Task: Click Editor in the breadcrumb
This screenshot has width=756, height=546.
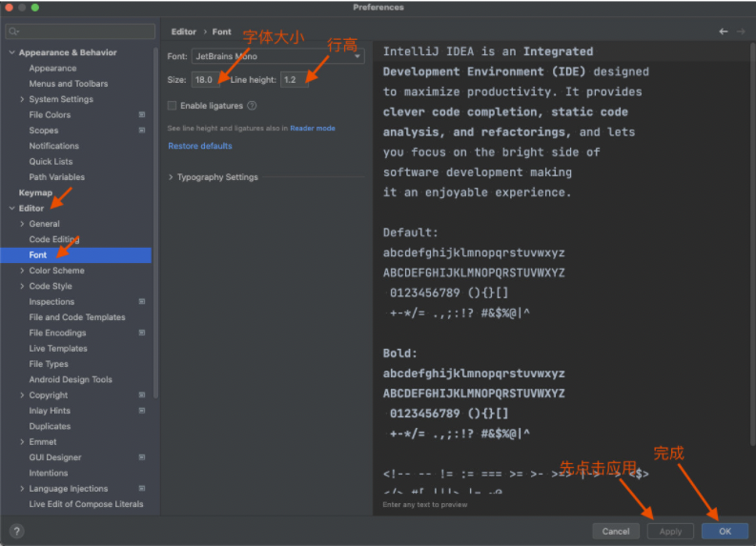Action: (184, 31)
